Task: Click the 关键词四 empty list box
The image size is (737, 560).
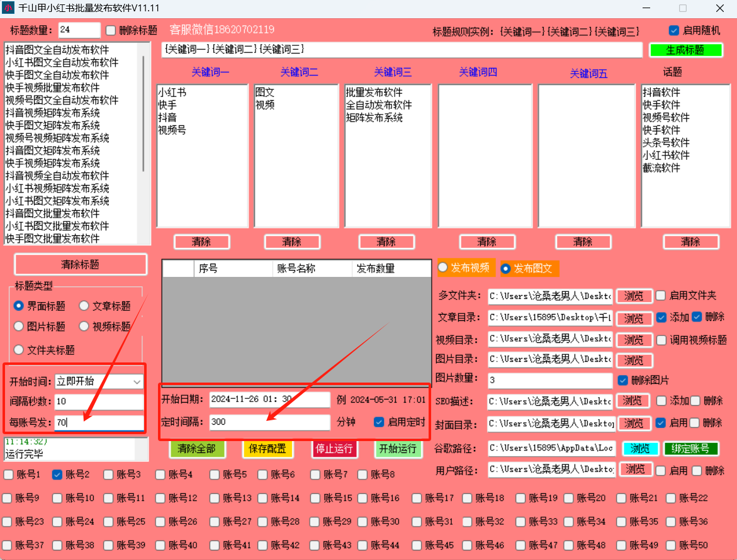Action: tap(485, 156)
